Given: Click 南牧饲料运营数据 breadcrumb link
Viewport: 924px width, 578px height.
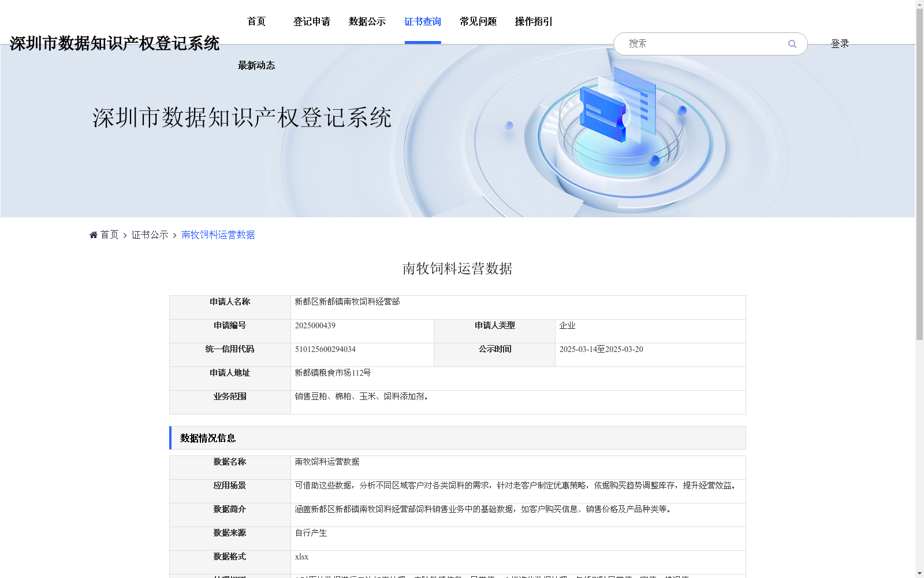Looking at the screenshot, I should click(x=218, y=235).
